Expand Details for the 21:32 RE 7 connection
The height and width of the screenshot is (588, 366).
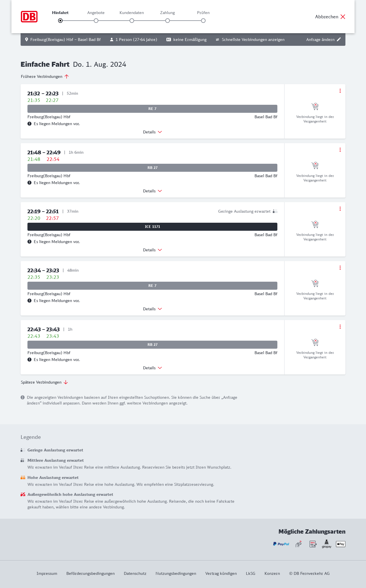point(152,132)
